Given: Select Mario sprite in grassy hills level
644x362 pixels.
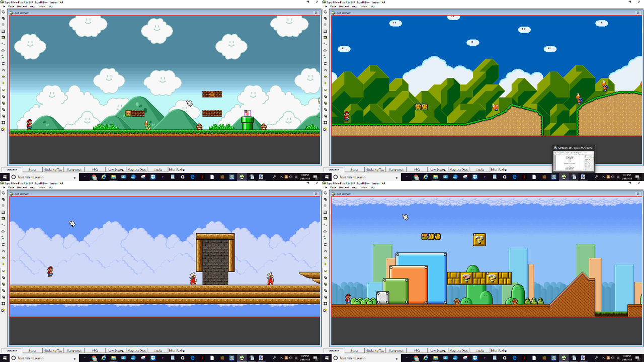Looking at the screenshot, I should coord(29,124).
